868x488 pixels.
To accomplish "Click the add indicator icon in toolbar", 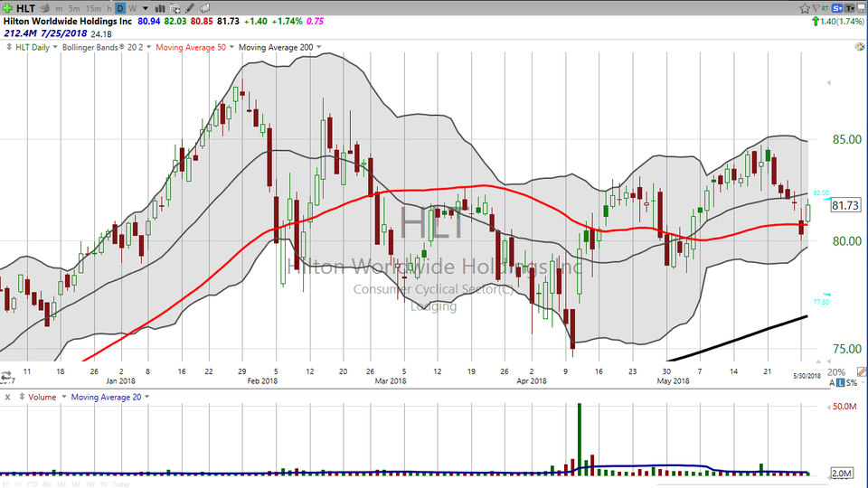I will point(175,8).
